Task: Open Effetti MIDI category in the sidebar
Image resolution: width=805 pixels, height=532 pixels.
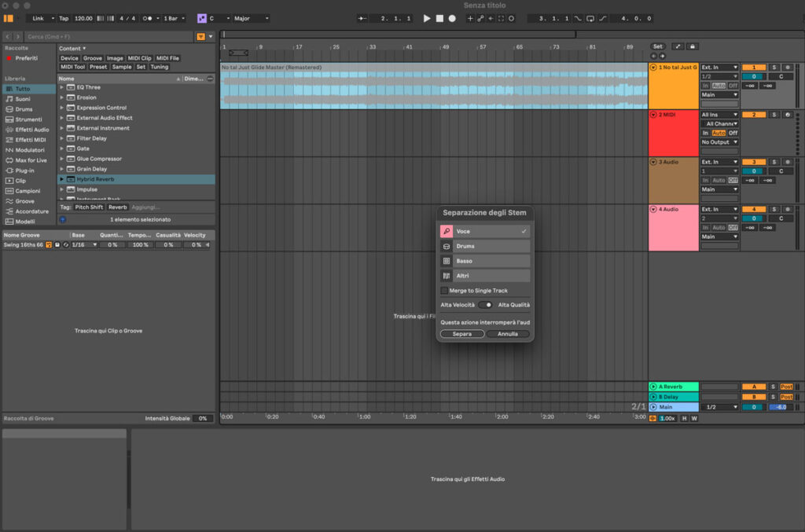Action: pyautogui.click(x=31, y=140)
